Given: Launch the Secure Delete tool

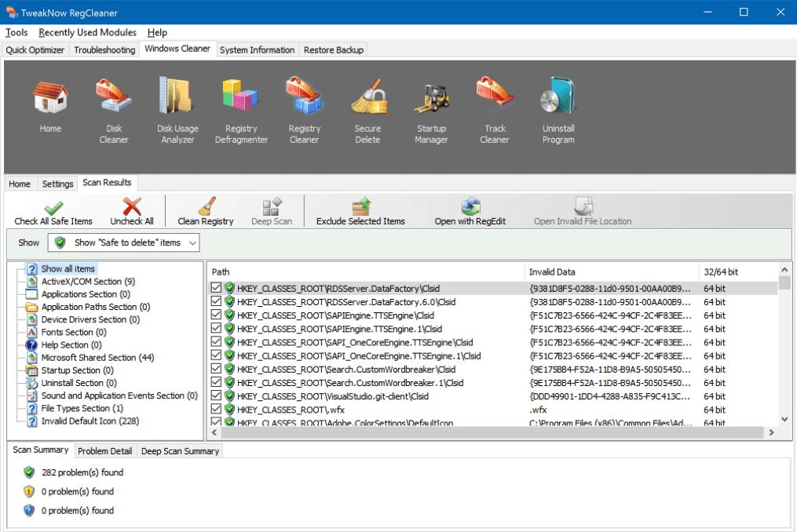Looking at the screenshot, I should pyautogui.click(x=367, y=111).
